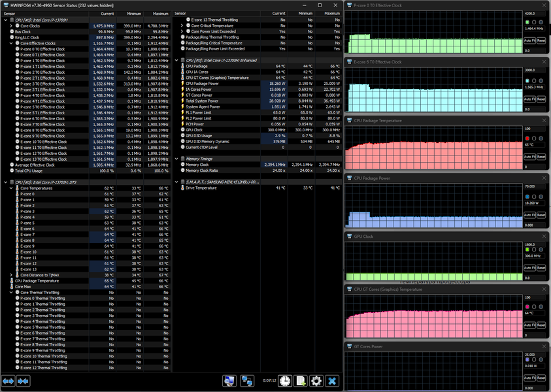Viewport: 551px width, 392px height.
Task: Start logging with the sheet icon
Action: [301, 380]
